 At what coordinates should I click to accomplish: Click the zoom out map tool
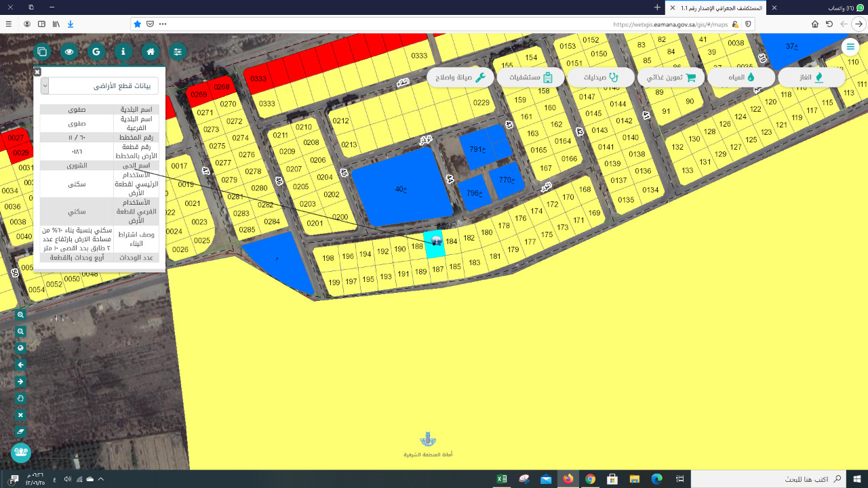21,331
